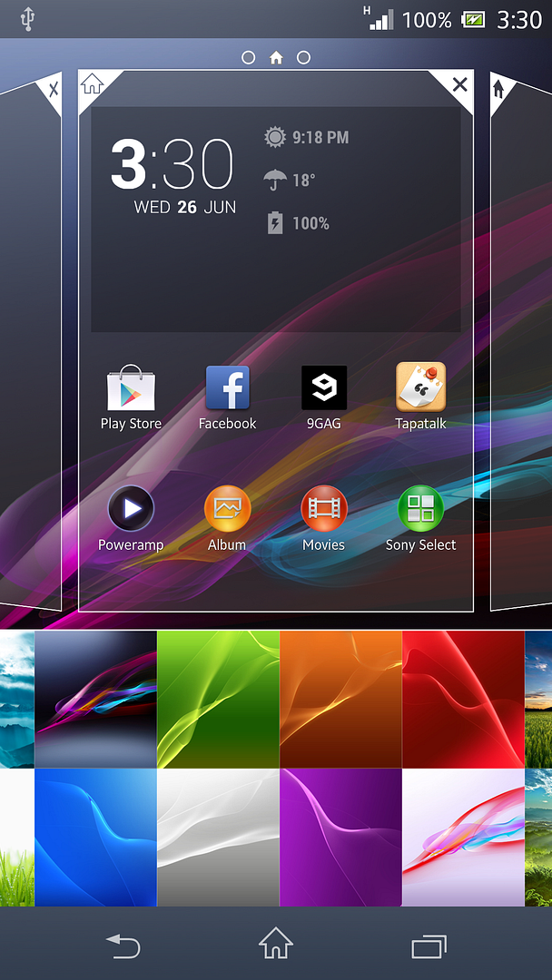Image resolution: width=552 pixels, height=980 pixels.
Task: Tap the clock and weather widget
Action: click(275, 218)
